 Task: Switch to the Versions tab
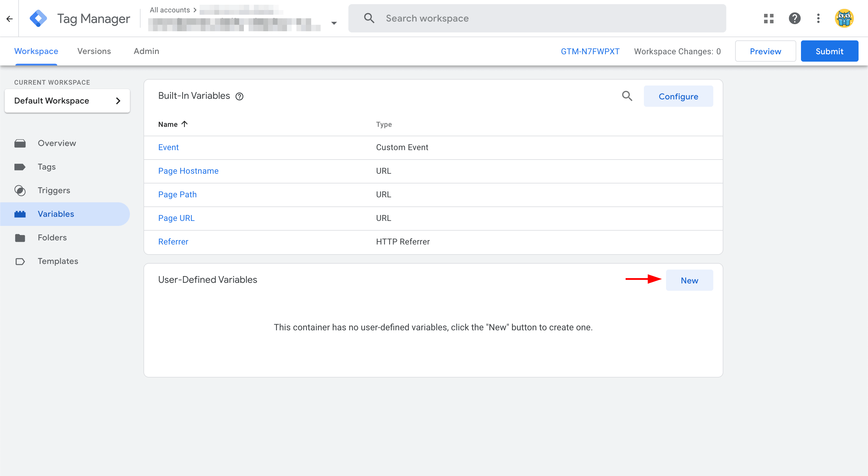click(94, 51)
